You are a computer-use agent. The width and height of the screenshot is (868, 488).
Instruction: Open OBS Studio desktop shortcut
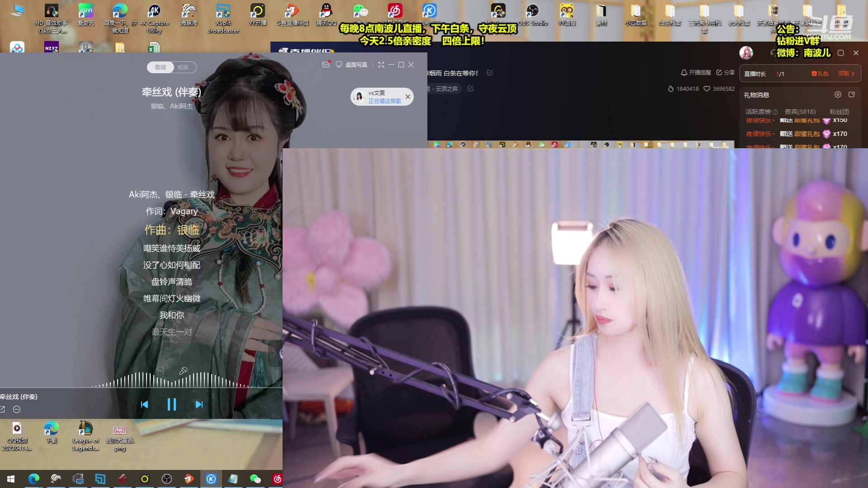pos(533,15)
